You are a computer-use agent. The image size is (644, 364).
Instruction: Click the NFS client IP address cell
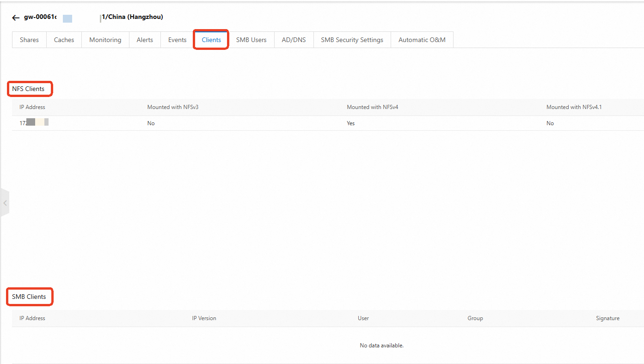pyautogui.click(x=34, y=123)
